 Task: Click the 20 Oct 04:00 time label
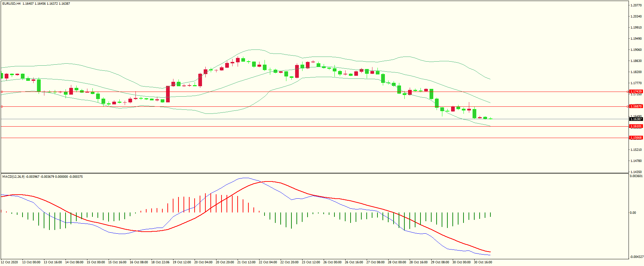203,262
